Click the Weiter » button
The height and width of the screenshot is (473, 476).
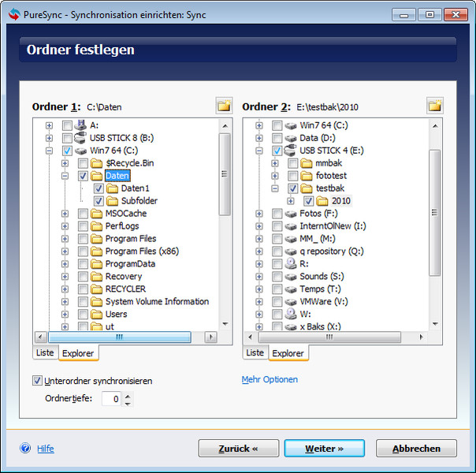[x=324, y=449]
